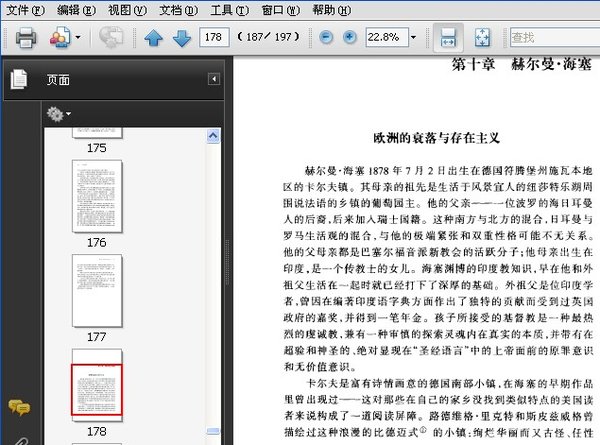The height and width of the screenshot is (445, 600).
Task: Click the pages panel document icon
Action: pos(19,79)
